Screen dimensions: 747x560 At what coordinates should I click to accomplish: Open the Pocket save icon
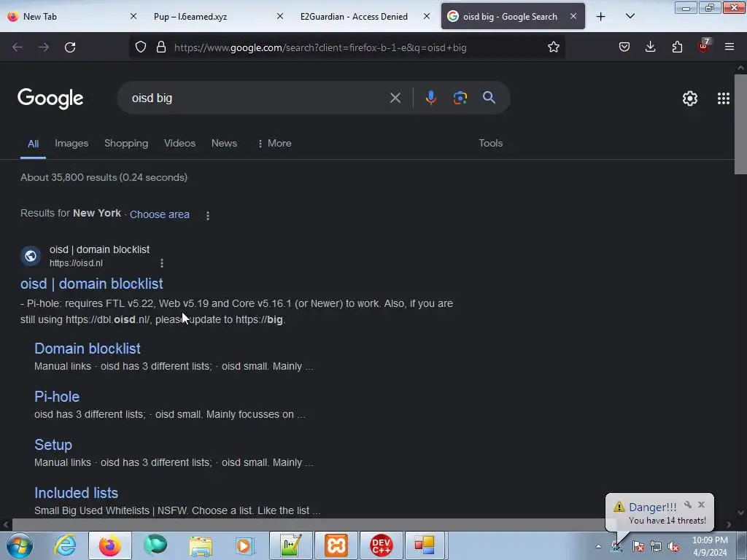coord(624,47)
